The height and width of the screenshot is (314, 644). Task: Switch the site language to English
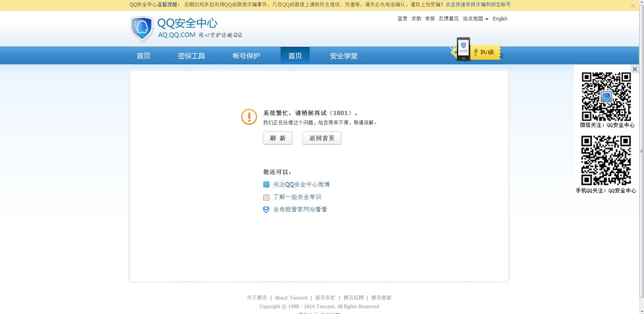[x=500, y=19]
